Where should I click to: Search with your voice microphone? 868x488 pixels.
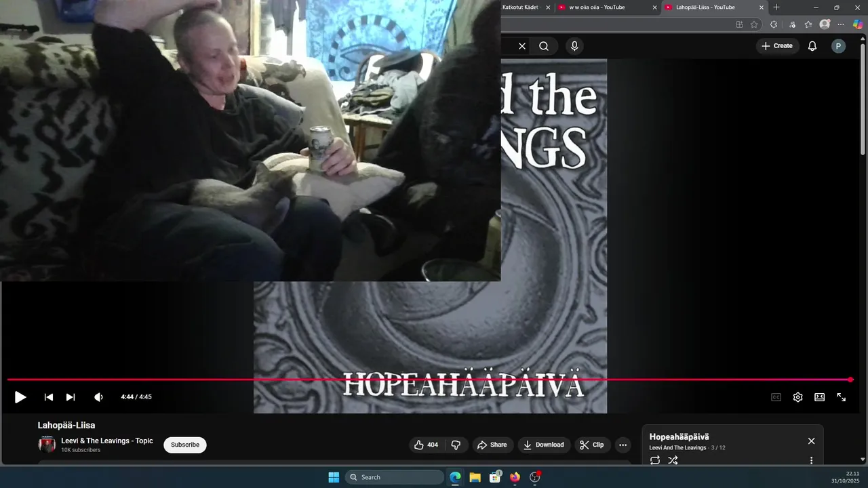(574, 46)
